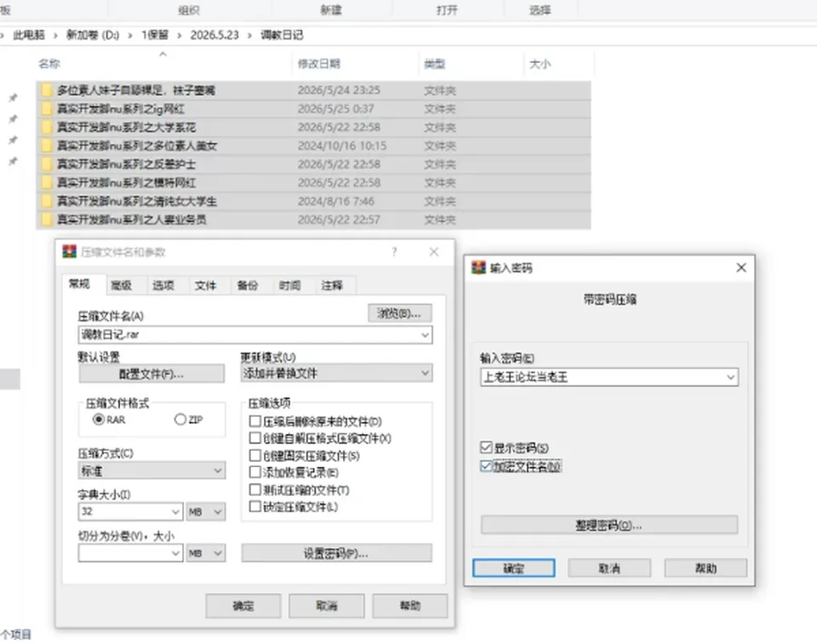The image size is (817, 644).
Task: Tick the 锁定压缩文件 checkbox
Action: [x=254, y=506]
